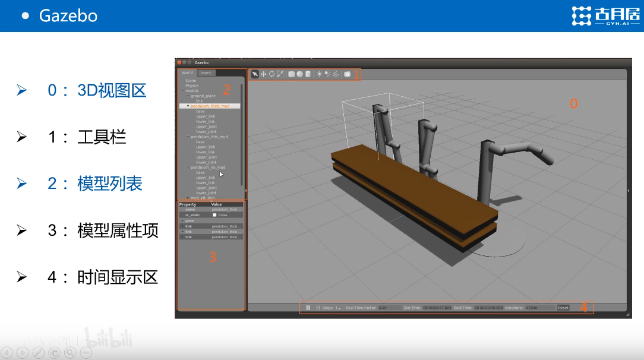644x360 pixels.
Task: Select base under pendulum_thick_mud
Action: 200,111
